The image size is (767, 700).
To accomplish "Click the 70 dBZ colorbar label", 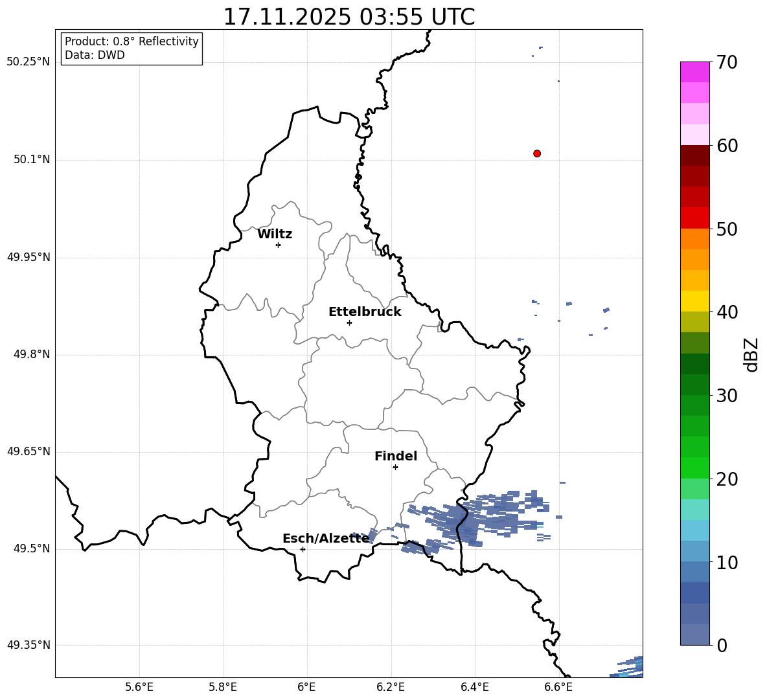I will click(x=727, y=63).
